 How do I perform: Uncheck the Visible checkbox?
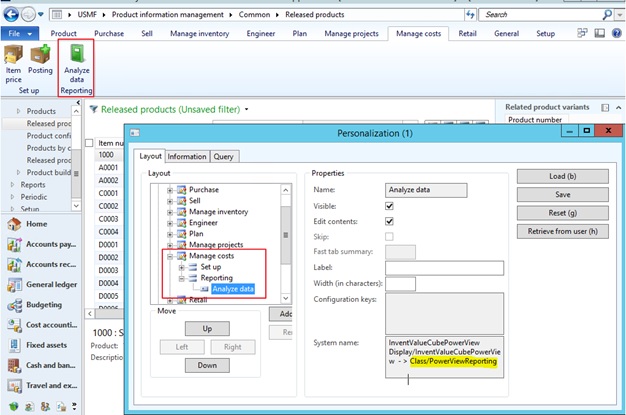[389, 206]
